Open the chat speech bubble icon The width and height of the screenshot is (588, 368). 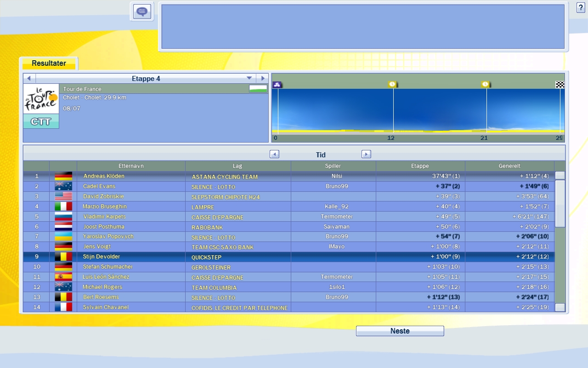[x=142, y=11]
